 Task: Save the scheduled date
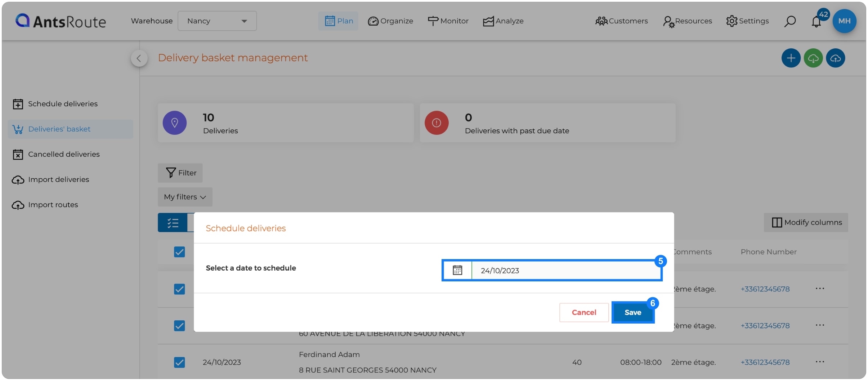pos(632,312)
